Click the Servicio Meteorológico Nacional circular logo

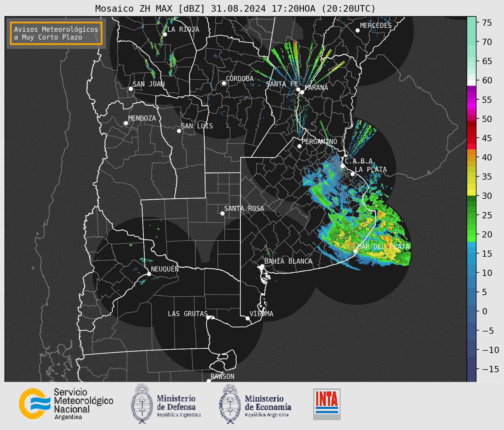click(34, 404)
